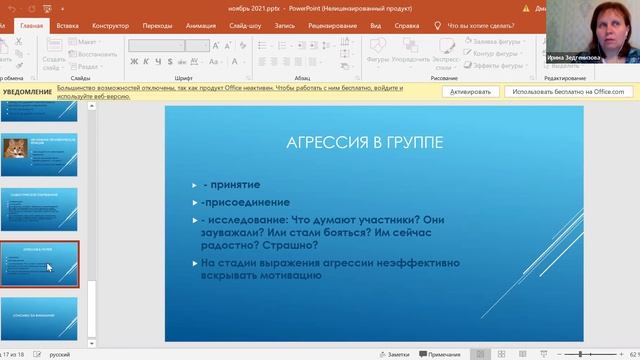This screenshot has height=360, width=640.
Task: Click the Активировать button
Action: [x=471, y=92]
